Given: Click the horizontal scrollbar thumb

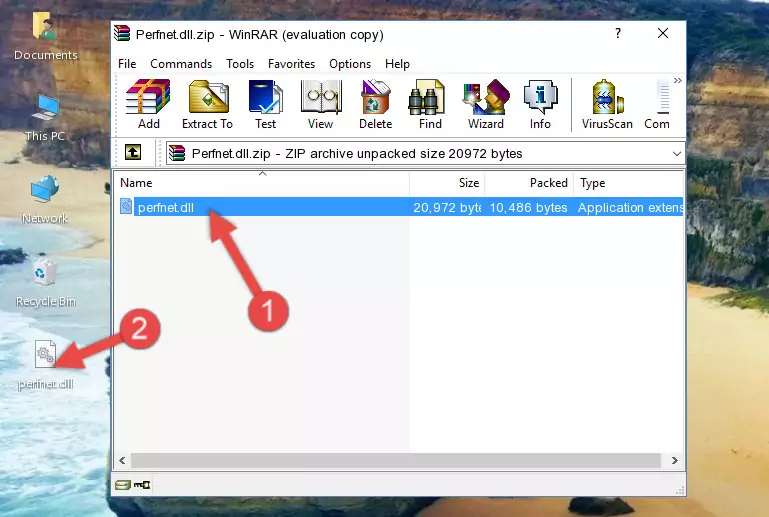Looking at the screenshot, I should coord(396,461).
